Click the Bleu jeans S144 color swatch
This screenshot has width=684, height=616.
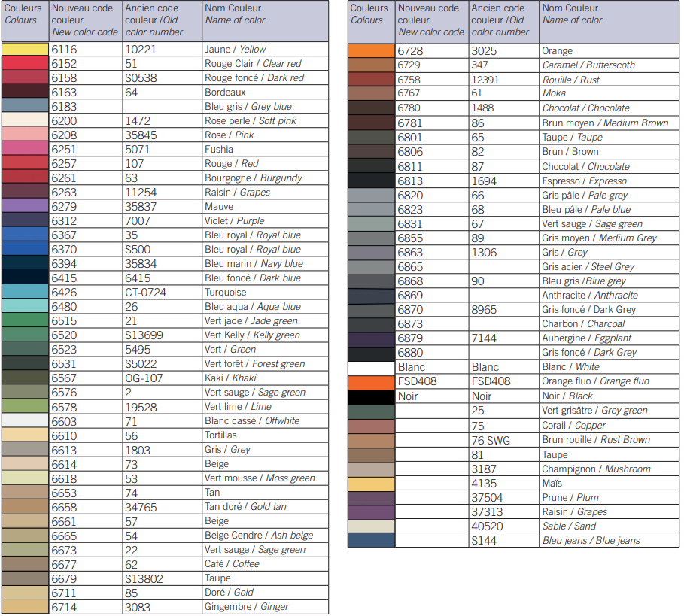tap(371, 540)
